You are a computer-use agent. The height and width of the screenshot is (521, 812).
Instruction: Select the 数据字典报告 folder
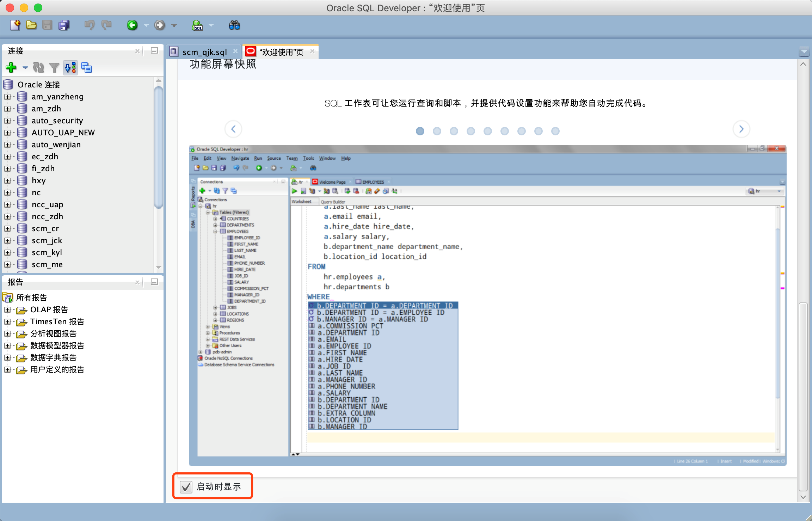click(x=53, y=357)
